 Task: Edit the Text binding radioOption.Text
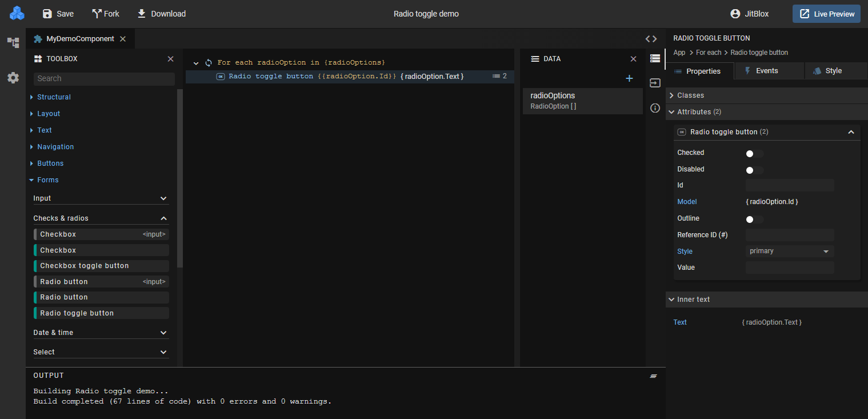tap(772, 322)
